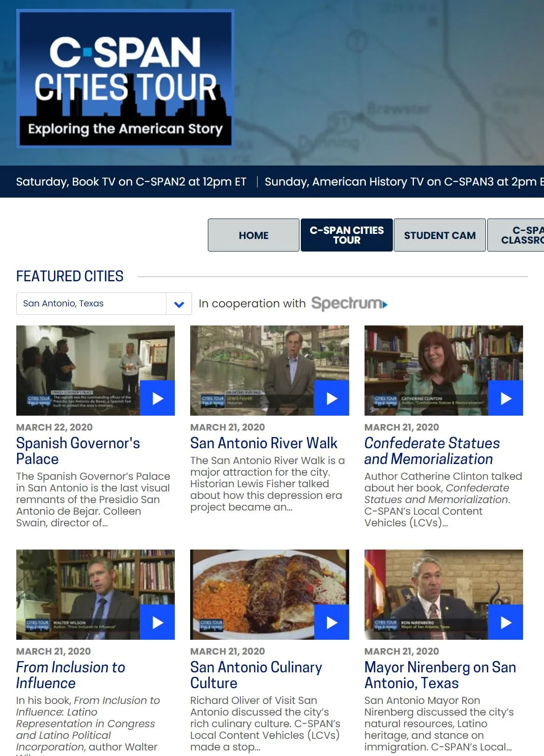544x756 pixels.
Task: Open the C-SPAN Classroom tab
Action: coord(516,235)
